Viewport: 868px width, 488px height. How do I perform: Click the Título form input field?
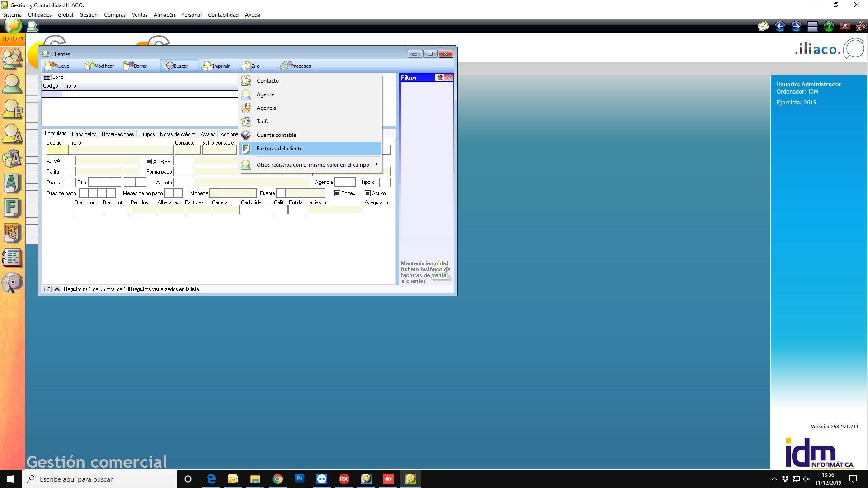(x=121, y=150)
